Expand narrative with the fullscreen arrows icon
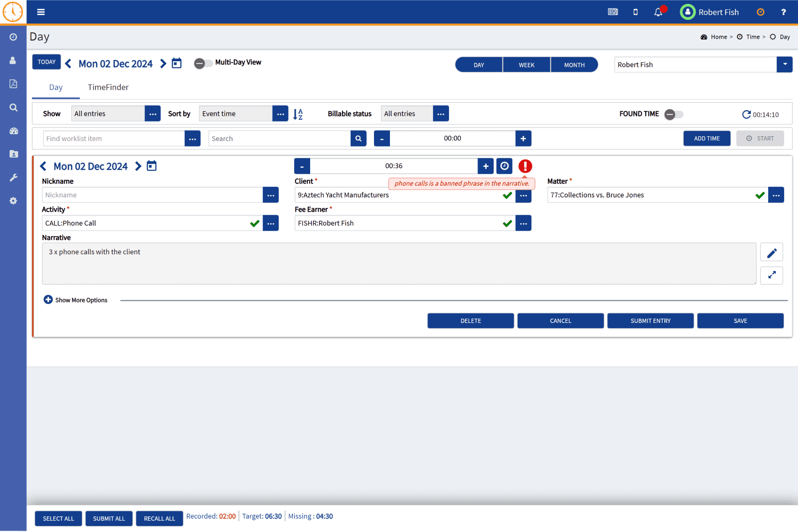 click(x=771, y=275)
